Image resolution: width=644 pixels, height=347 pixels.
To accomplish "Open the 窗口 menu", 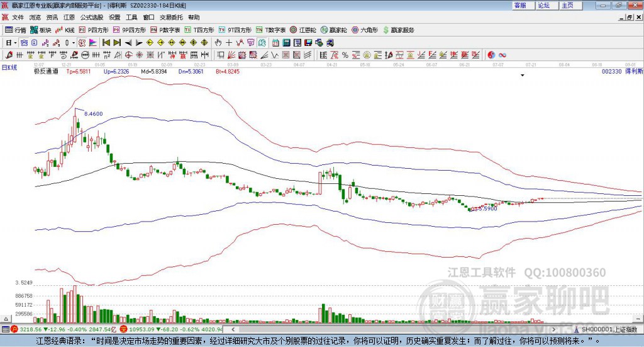I will coord(148,17).
